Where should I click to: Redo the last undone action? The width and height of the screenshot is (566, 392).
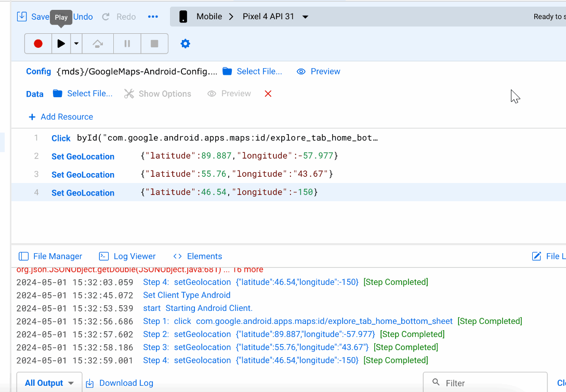click(119, 17)
